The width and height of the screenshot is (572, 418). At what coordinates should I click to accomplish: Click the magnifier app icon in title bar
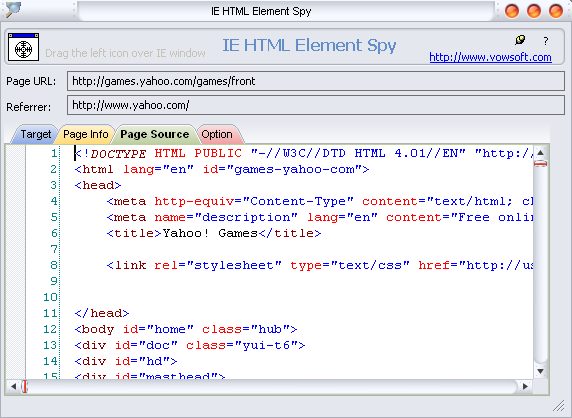pos(13,9)
